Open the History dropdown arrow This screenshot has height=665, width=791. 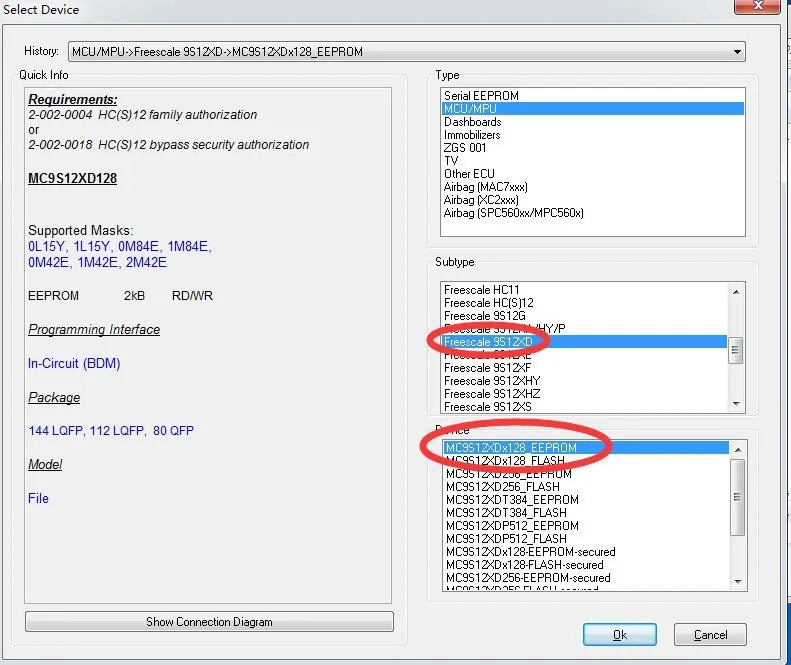(737, 52)
